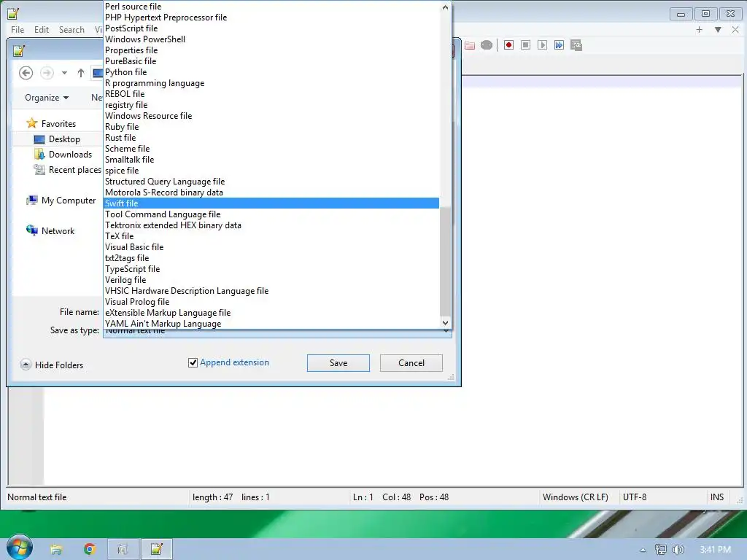The image size is (747, 560).
Task: Click the Save button
Action: 338,363
